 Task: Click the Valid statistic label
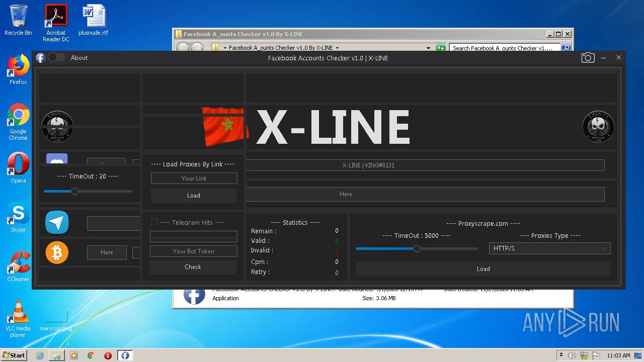(x=260, y=241)
